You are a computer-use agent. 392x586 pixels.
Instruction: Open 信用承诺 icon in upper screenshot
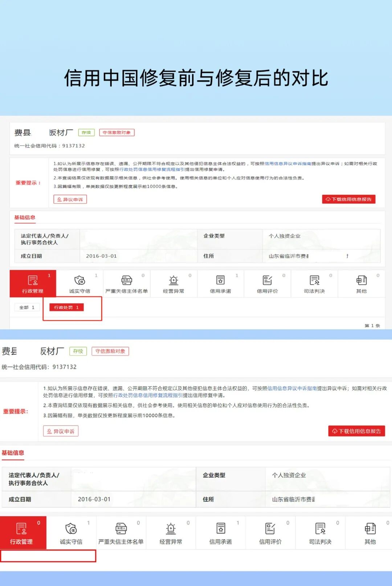pos(220,280)
